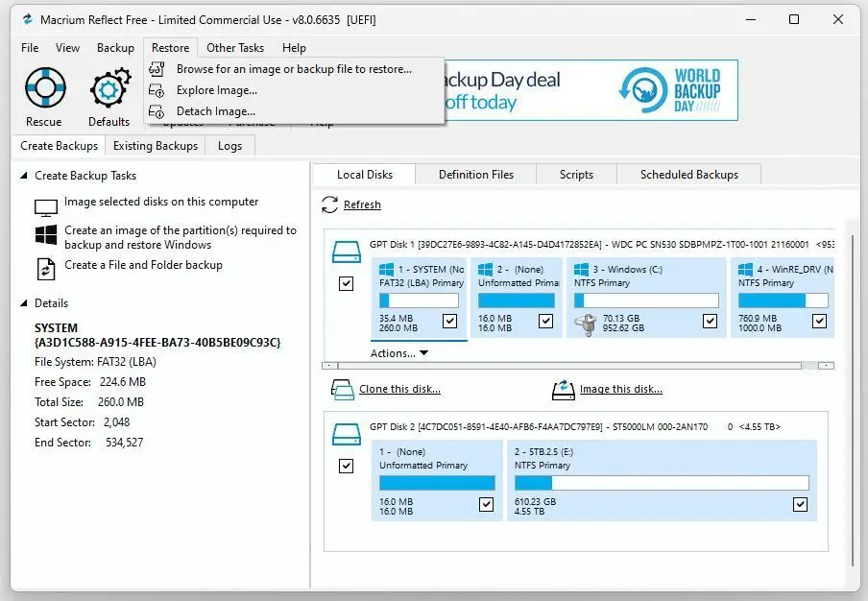Uncheck the SYSTEM FAT32 partition checkbox
Image resolution: width=868 pixels, height=601 pixels.
450,321
